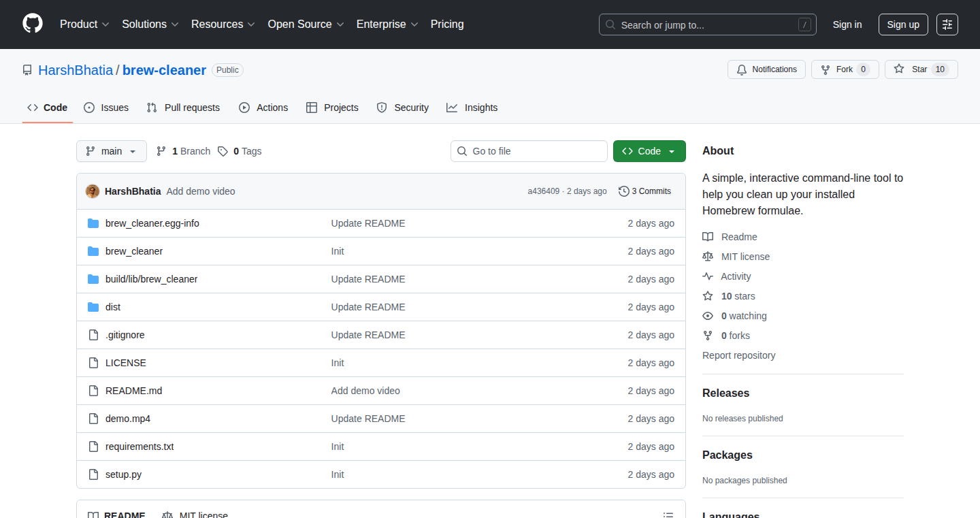Select the Code tab

[48, 108]
